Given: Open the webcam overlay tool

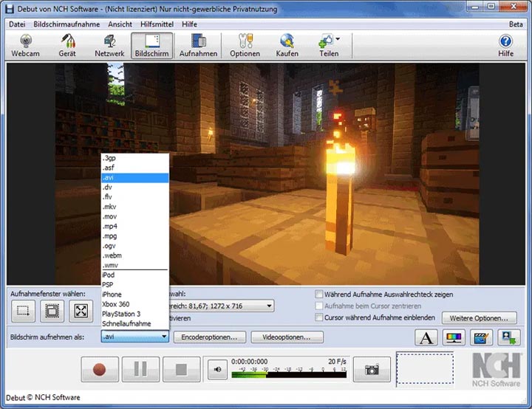Looking at the screenshot, I should click(x=509, y=337).
